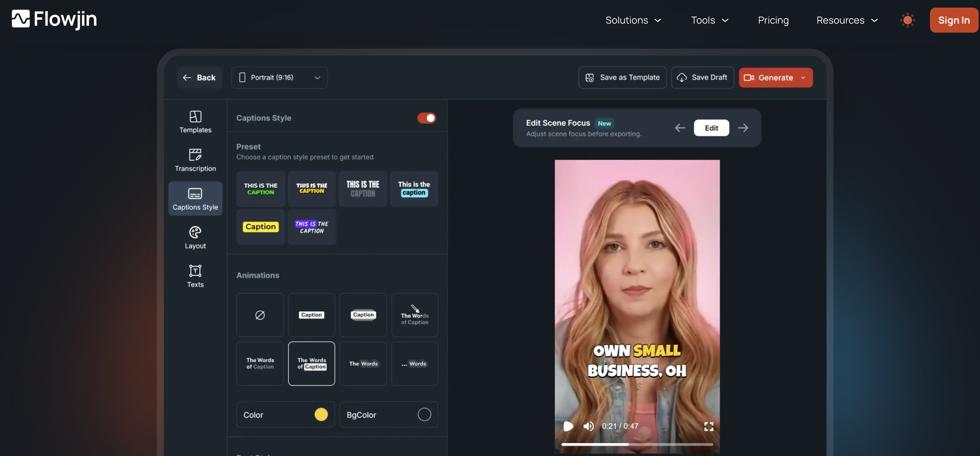The height and width of the screenshot is (456, 980).
Task: Click the Flowjin logo
Action: pyautogui.click(x=54, y=19)
